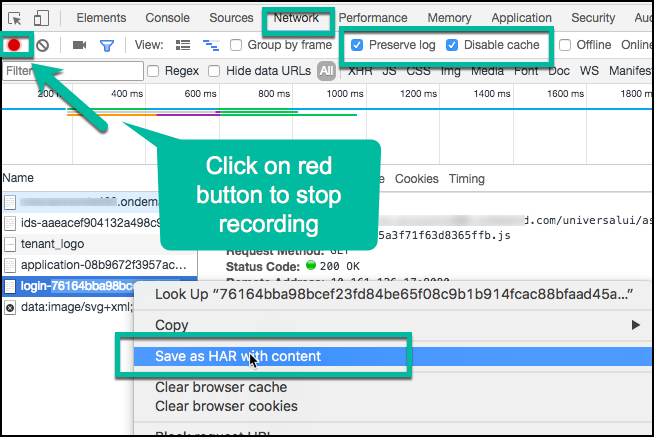Focus the Filter text field
The image size is (654, 437).
[73, 71]
